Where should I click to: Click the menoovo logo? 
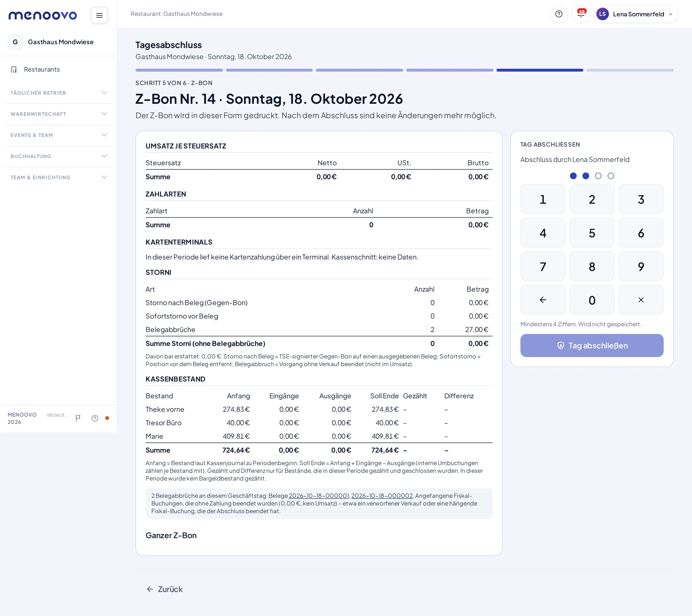(x=43, y=15)
